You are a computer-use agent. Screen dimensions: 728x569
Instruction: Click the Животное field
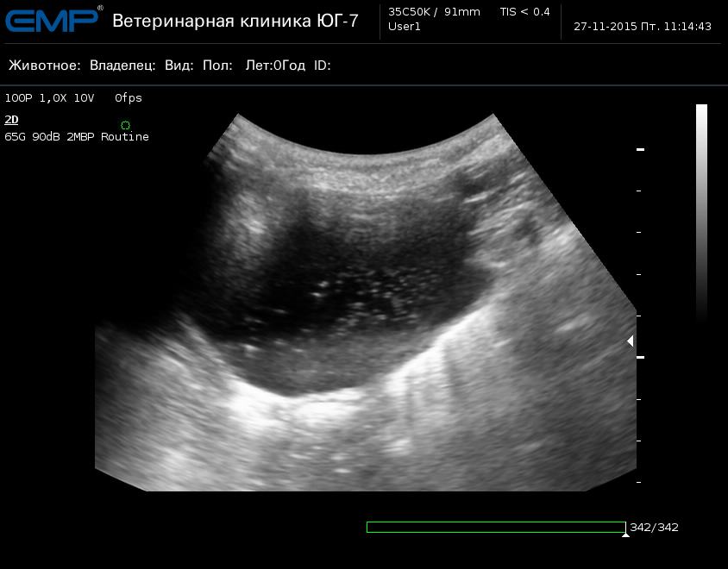(45, 66)
